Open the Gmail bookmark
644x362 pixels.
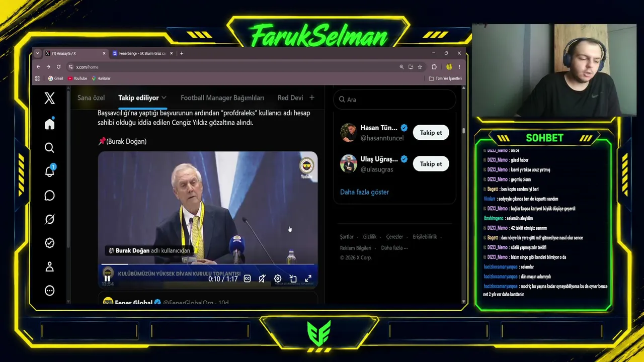point(55,78)
